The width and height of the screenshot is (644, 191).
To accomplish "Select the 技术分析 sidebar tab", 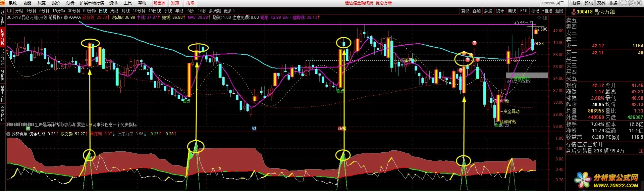I will click(2, 37).
